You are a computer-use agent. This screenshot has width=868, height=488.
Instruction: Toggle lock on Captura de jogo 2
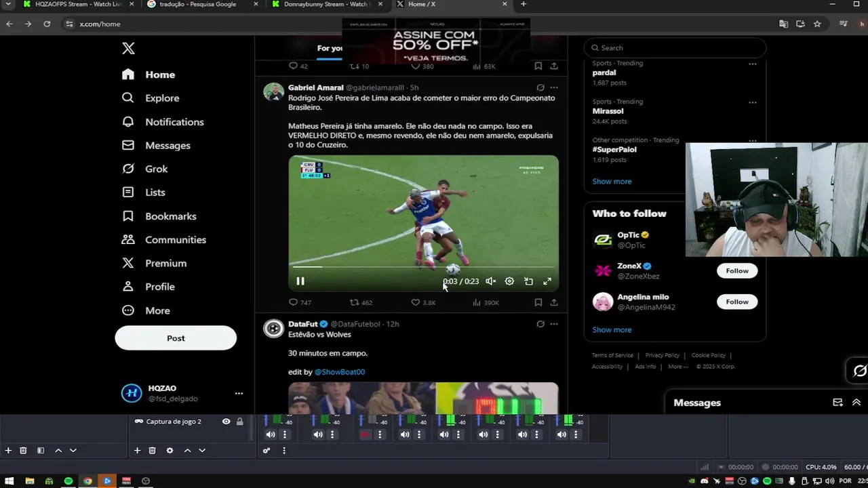tap(239, 422)
